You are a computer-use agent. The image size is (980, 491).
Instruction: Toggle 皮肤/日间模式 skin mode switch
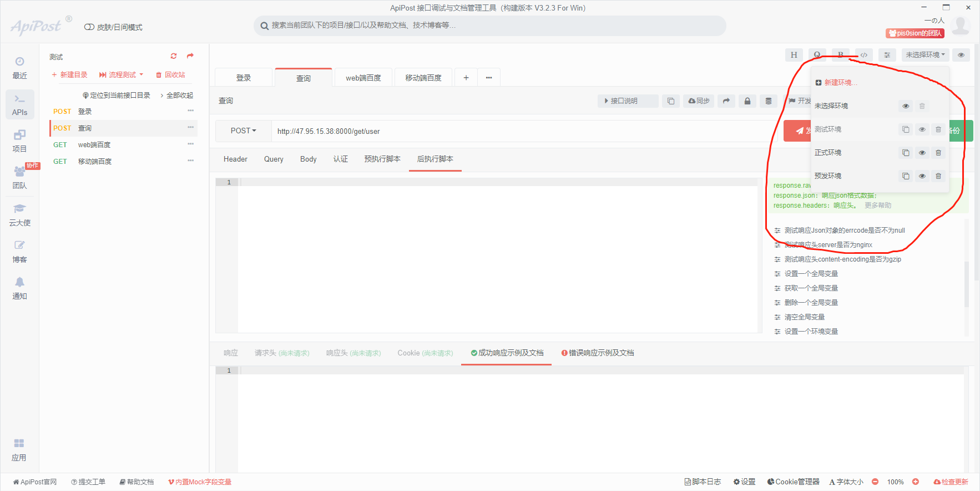click(89, 27)
